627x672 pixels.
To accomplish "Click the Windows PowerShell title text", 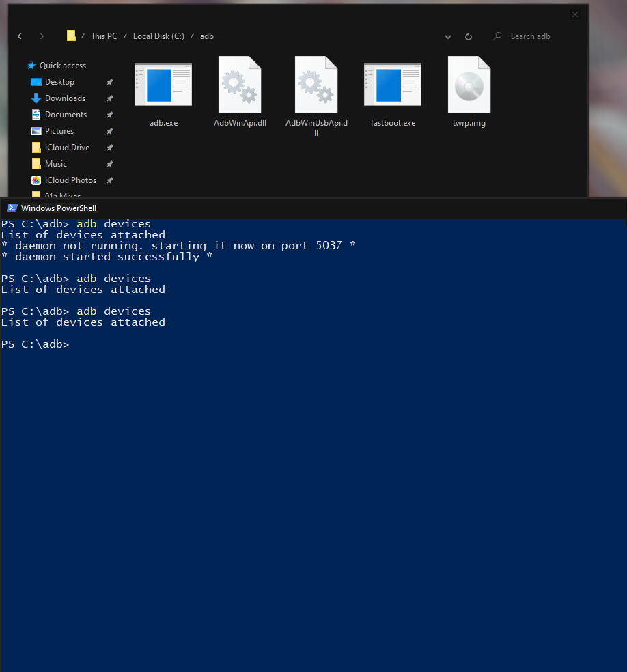I will point(59,208).
